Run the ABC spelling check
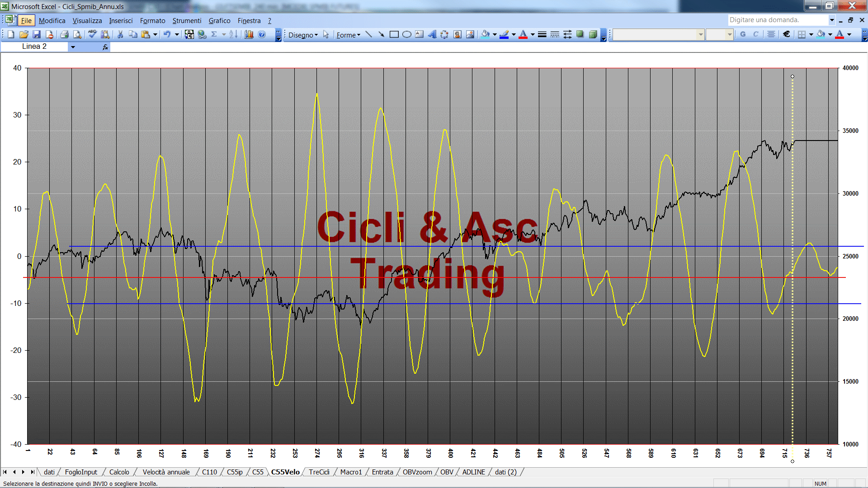868x488 pixels. click(x=92, y=34)
